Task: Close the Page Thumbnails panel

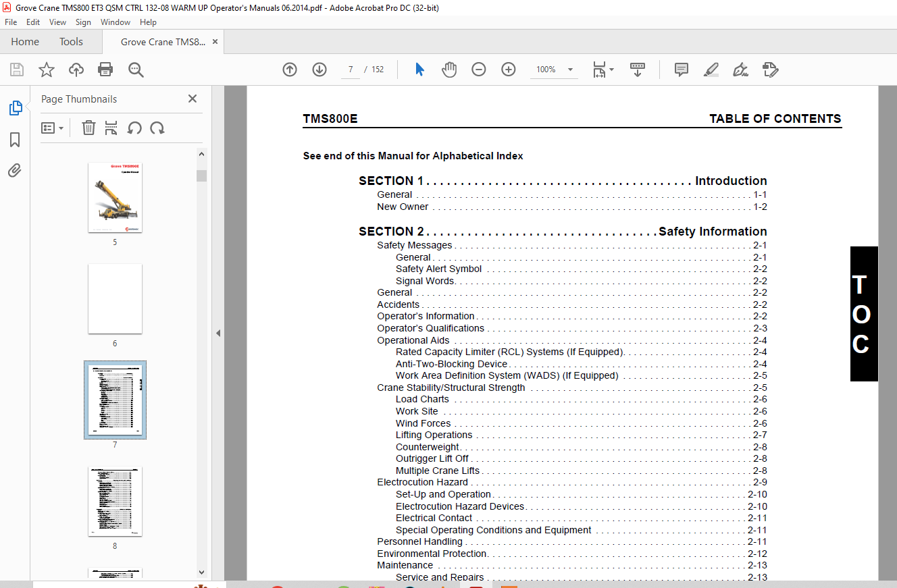Action: pos(193,99)
